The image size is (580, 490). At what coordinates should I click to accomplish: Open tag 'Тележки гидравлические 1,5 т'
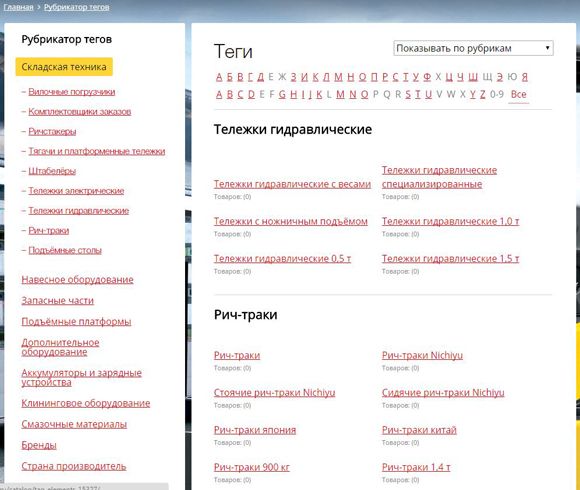450,258
